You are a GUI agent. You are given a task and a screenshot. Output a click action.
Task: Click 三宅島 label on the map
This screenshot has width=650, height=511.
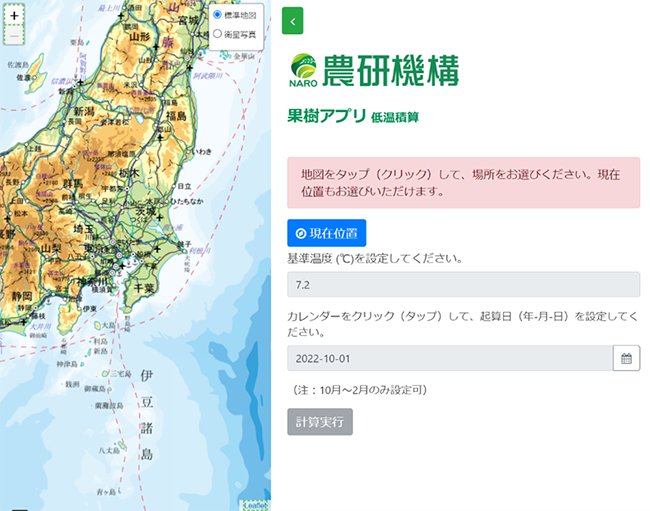point(121,374)
